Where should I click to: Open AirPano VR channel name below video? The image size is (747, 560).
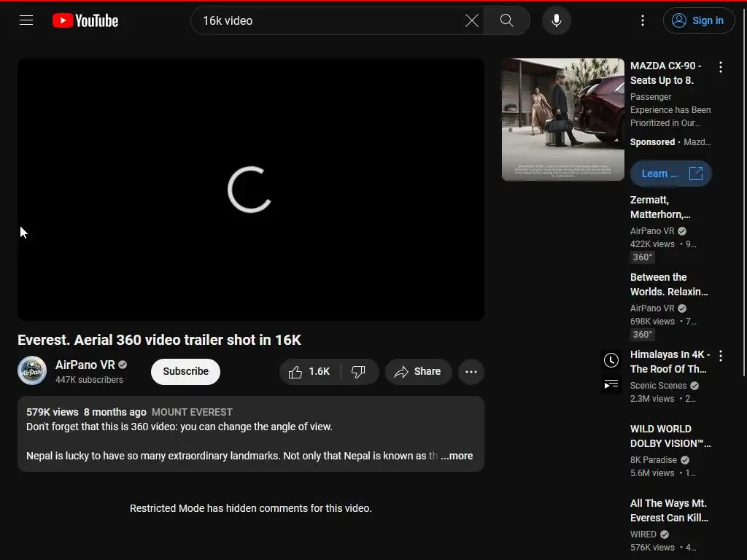[x=85, y=365]
